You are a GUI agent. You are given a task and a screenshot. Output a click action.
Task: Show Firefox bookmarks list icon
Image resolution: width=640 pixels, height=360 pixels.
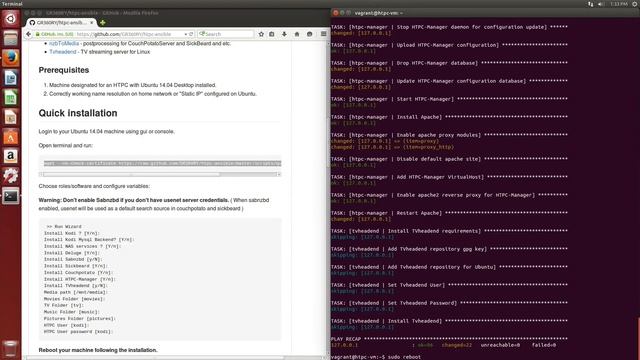[x=272, y=34]
